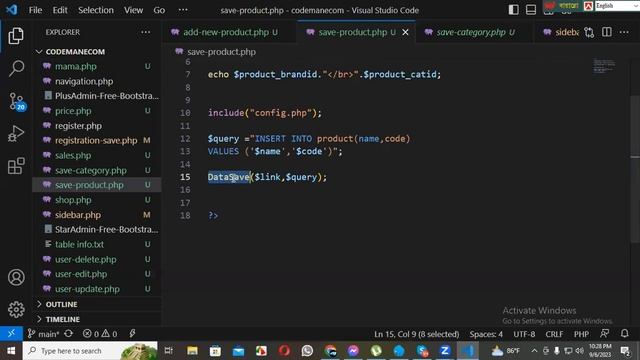Click the main branch indicator

click(43, 334)
